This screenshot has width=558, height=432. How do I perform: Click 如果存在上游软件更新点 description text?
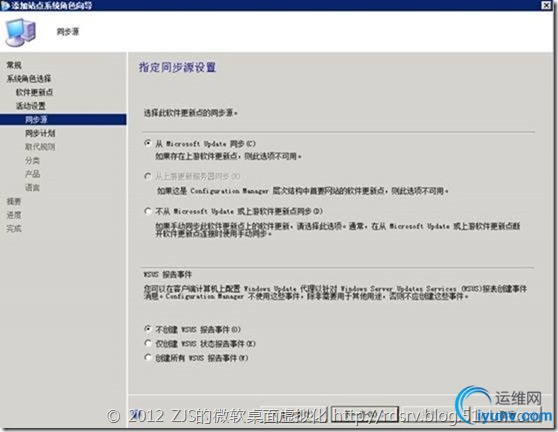(x=228, y=156)
